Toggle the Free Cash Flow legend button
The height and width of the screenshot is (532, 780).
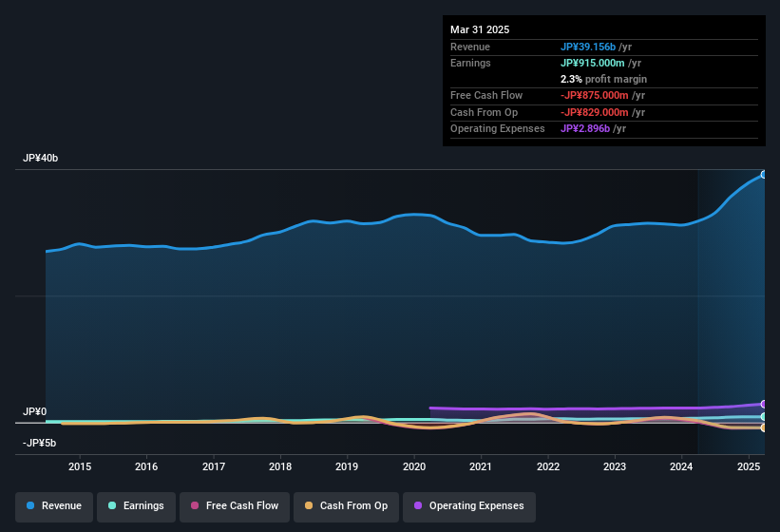[x=235, y=506]
